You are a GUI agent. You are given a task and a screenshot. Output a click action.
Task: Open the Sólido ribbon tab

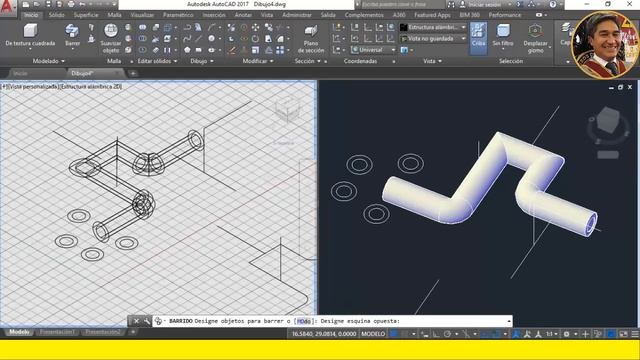click(x=57, y=15)
